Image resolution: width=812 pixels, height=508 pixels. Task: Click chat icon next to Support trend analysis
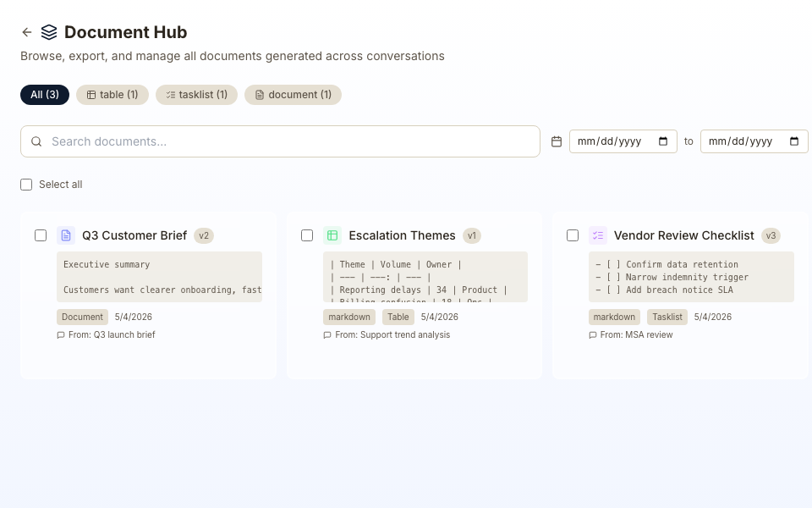[327, 335]
